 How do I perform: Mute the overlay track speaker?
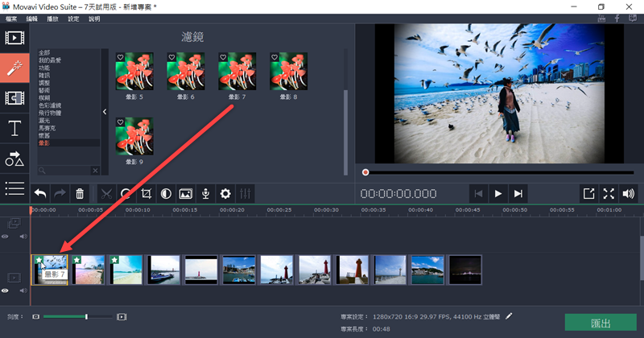click(23, 237)
